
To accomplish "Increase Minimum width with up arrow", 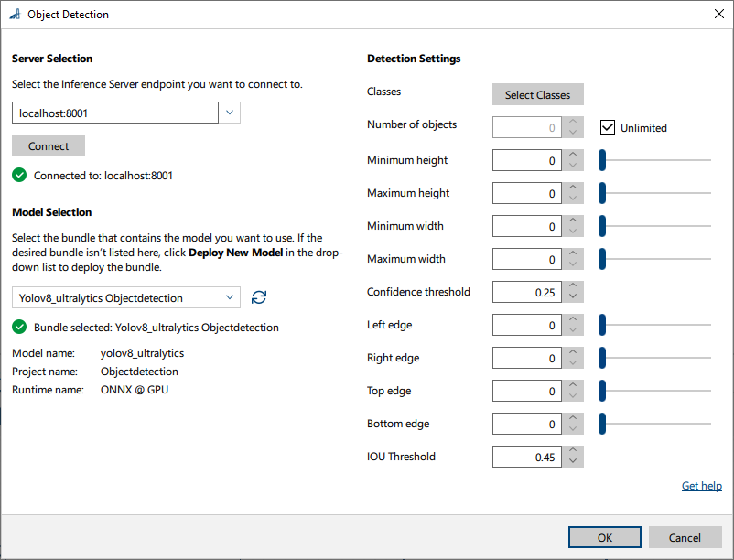I will click(x=573, y=221).
